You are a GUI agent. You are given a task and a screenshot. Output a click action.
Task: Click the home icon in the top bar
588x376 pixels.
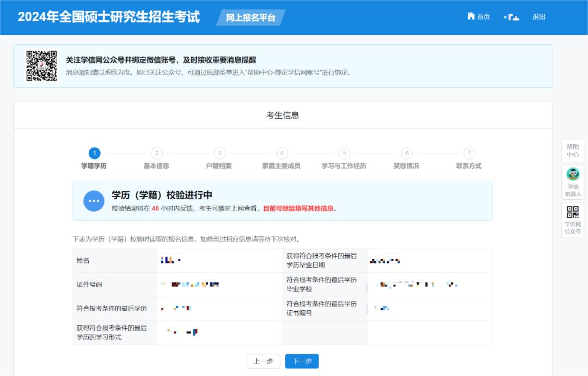471,16
